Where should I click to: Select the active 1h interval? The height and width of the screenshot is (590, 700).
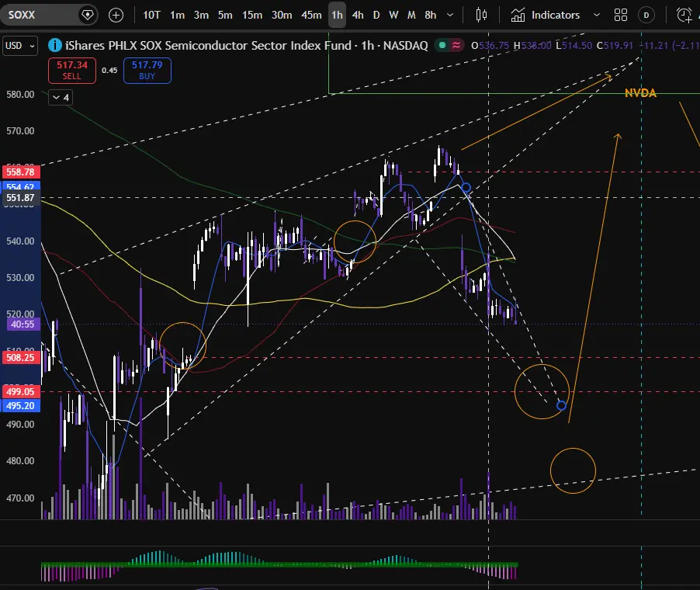[337, 16]
